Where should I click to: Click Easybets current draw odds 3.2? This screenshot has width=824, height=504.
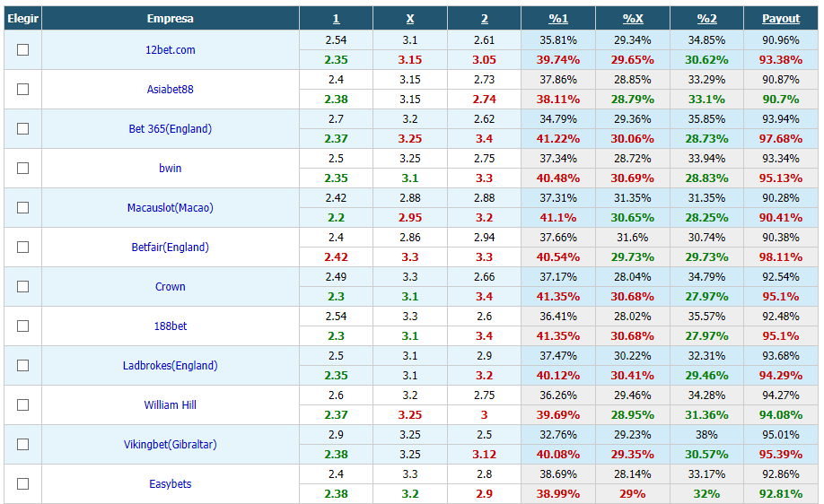click(x=410, y=494)
